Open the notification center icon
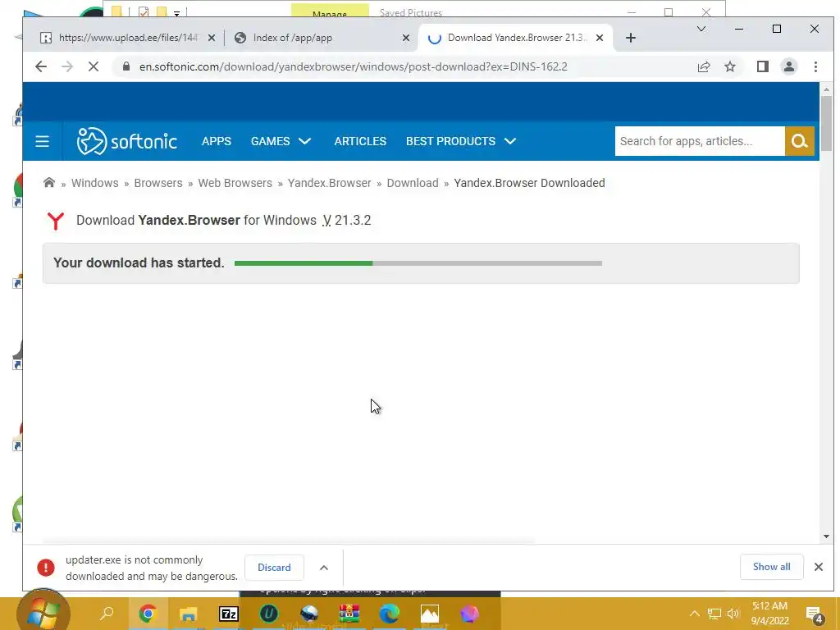840x630 pixels. pos(814,614)
